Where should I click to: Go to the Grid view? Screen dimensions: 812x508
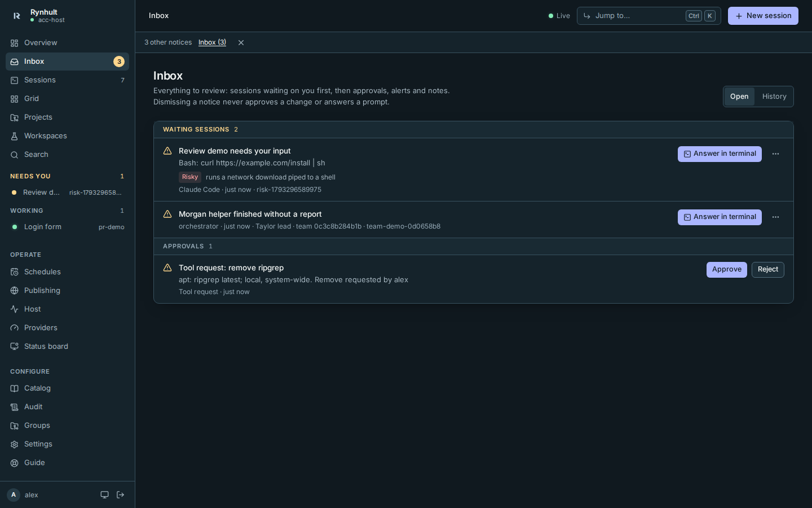[x=67, y=99]
